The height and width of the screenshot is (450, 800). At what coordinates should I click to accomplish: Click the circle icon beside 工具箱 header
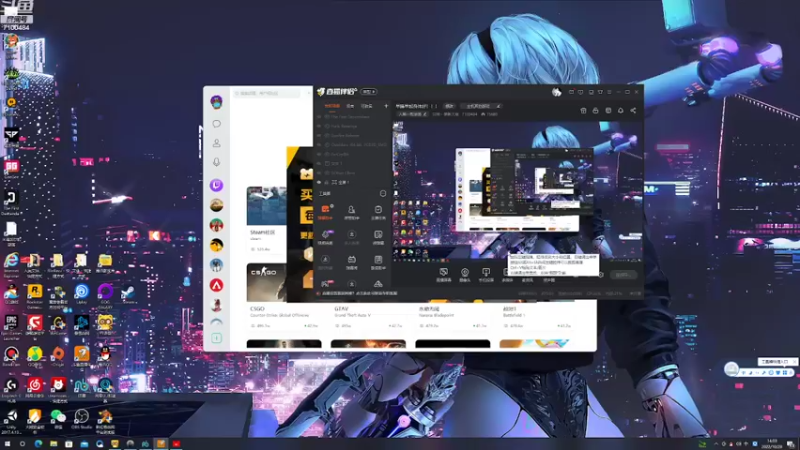383,194
